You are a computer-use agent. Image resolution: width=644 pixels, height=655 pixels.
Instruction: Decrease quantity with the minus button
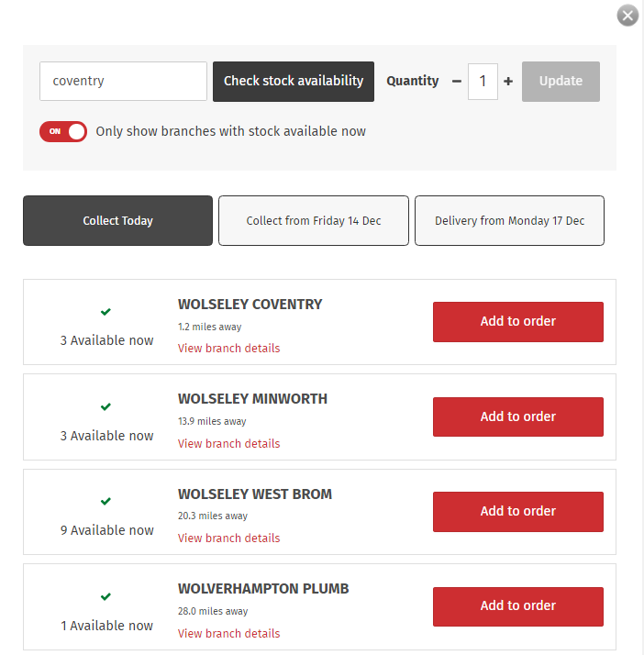[457, 82]
